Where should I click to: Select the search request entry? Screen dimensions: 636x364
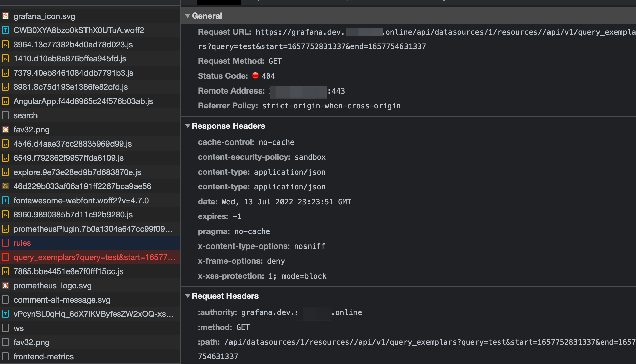(25, 115)
